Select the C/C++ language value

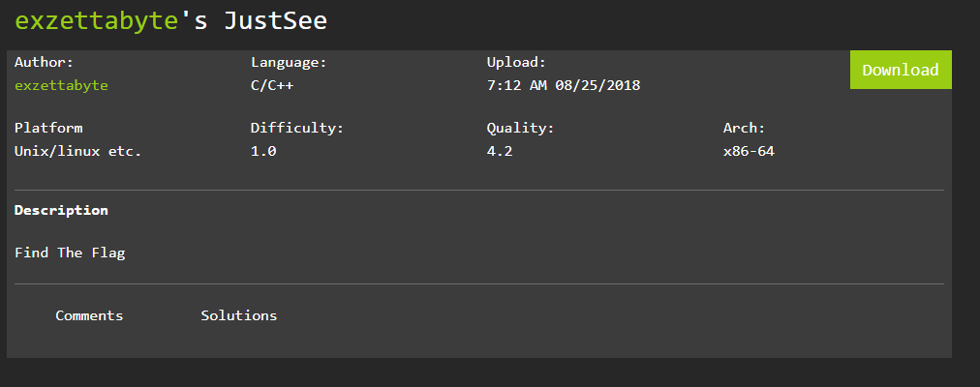pos(274,85)
